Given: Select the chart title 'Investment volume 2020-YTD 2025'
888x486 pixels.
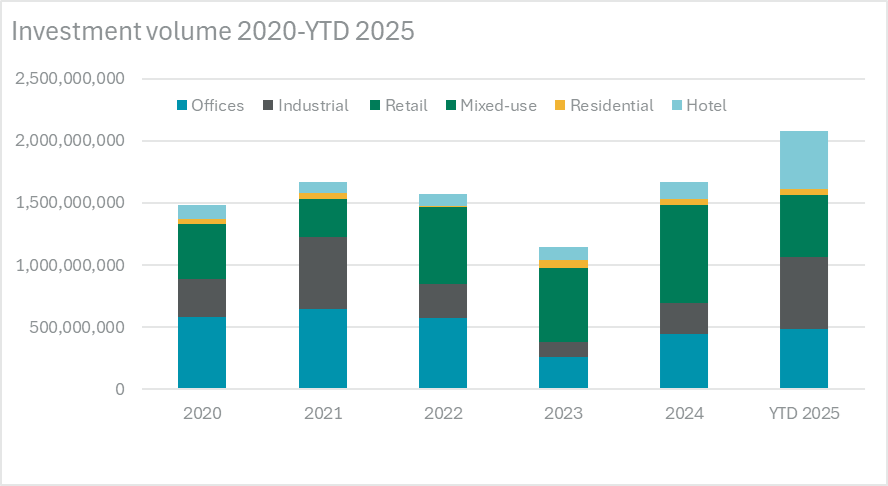Looking at the screenshot, I should pyautogui.click(x=212, y=31).
